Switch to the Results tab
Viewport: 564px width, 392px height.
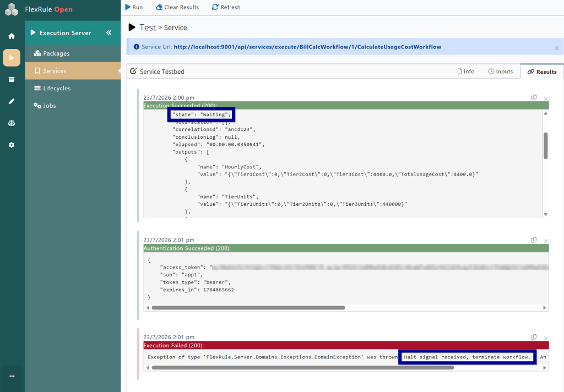(x=542, y=72)
